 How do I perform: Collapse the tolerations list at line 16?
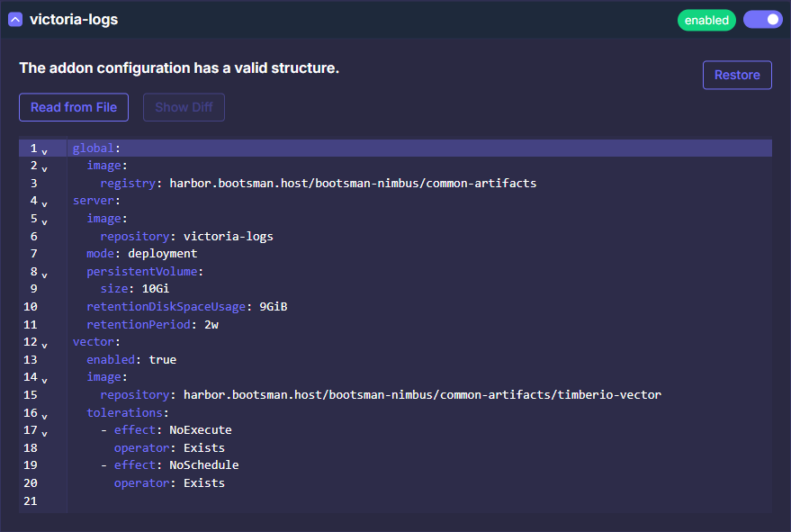coord(44,415)
